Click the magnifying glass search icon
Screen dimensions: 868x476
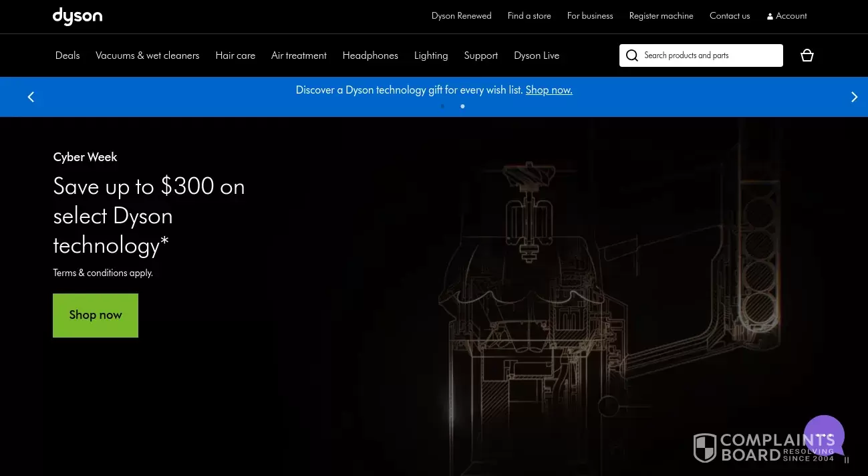click(x=632, y=55)
